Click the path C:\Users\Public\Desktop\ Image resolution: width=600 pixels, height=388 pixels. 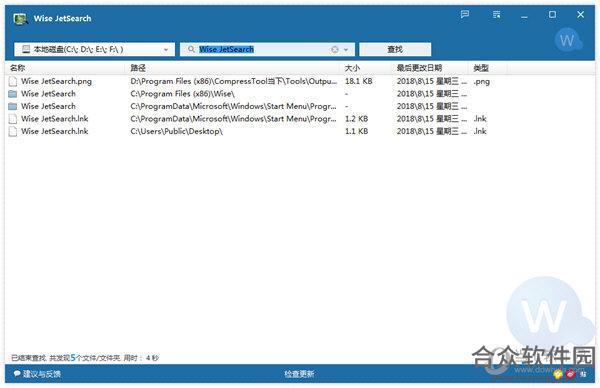(176, 131)
